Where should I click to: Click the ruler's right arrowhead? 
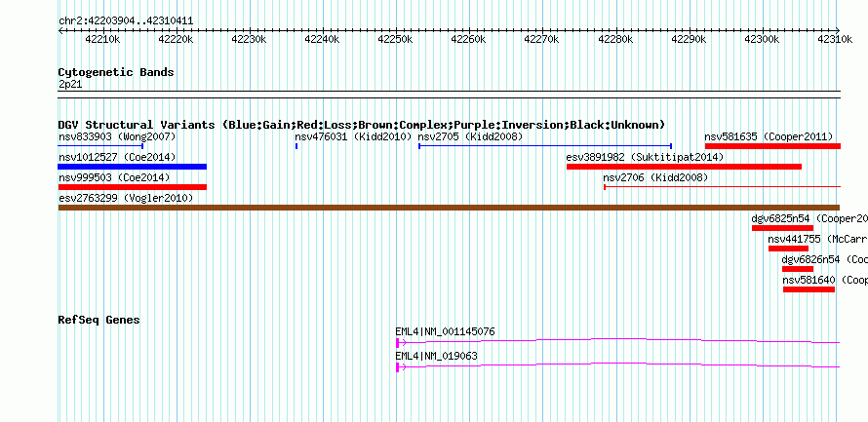click(x=838, y=30)
